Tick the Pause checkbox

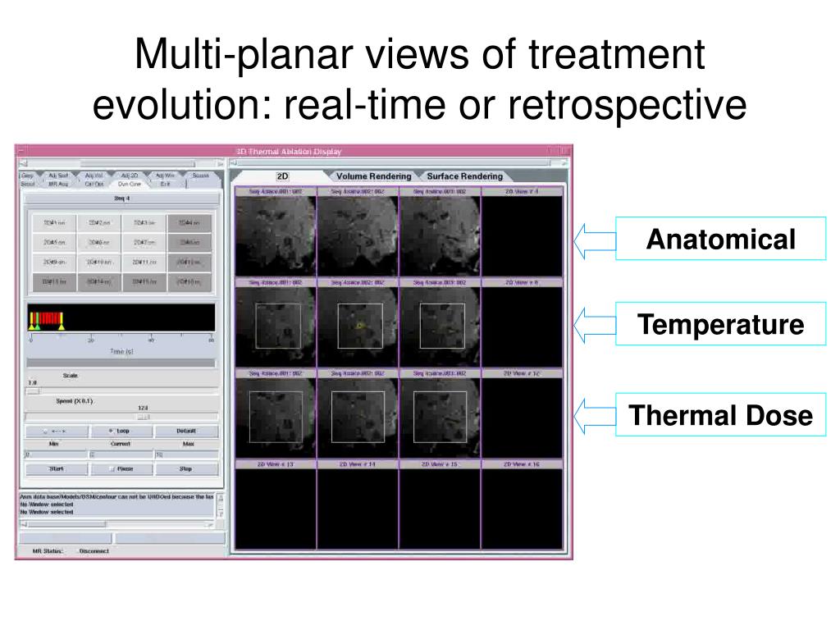[112, 468]
